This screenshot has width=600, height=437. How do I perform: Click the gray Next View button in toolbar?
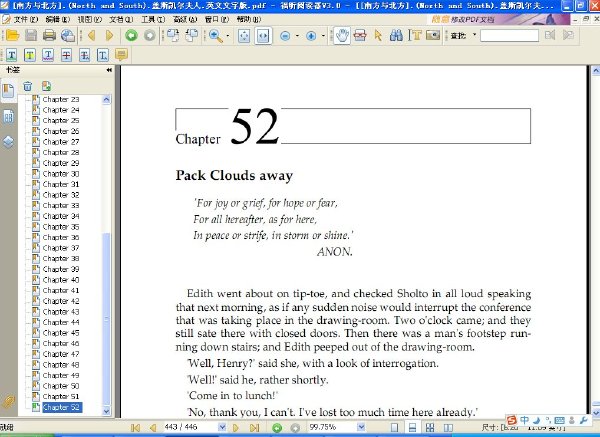(150, 36)
